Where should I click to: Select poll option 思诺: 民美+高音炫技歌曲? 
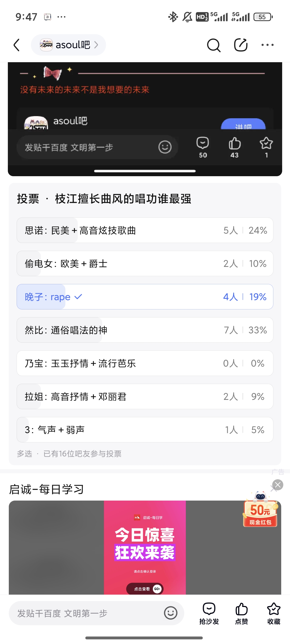coord(145,230)
